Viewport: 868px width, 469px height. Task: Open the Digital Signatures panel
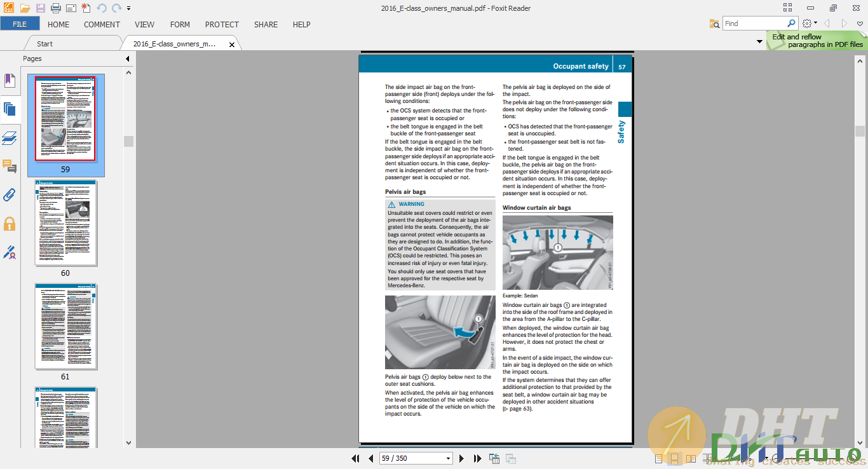tap(10, 252)
